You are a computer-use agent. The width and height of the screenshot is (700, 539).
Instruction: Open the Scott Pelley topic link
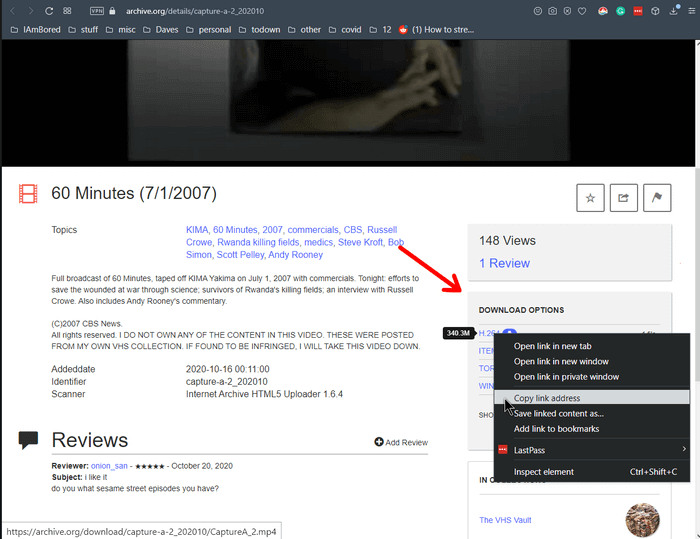240,255
